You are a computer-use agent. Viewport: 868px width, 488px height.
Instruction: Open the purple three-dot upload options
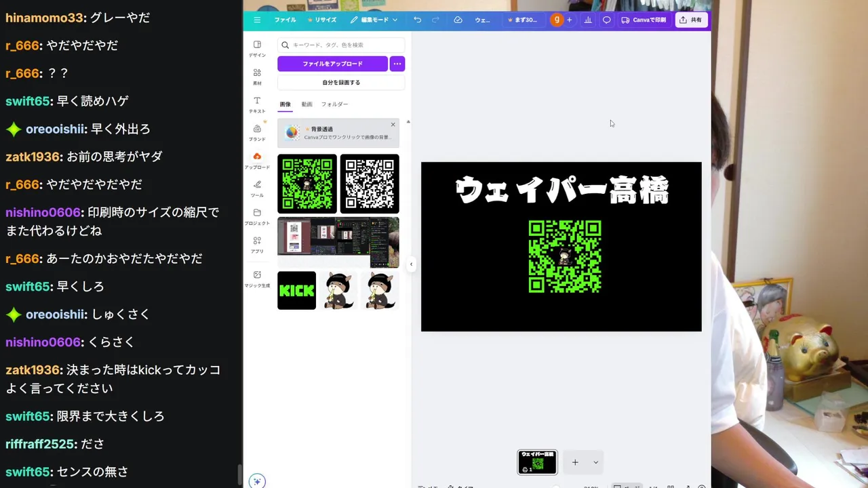tap(397, 64)
